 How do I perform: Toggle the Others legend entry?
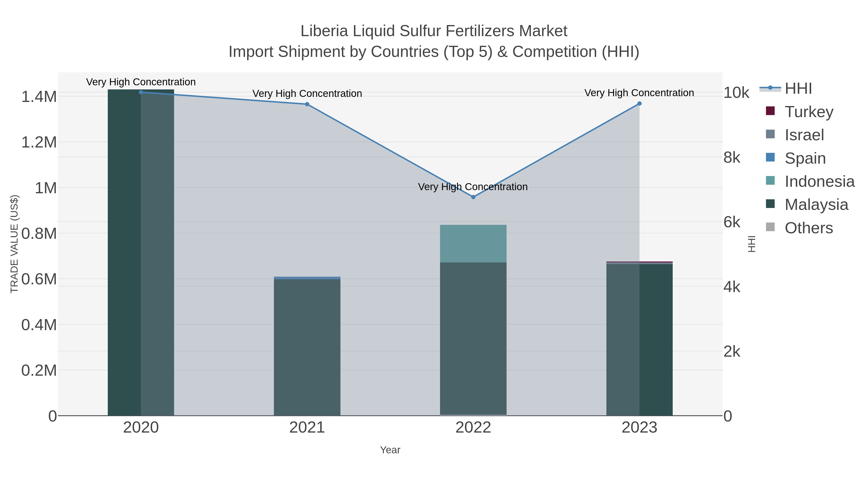coord(799,228)
